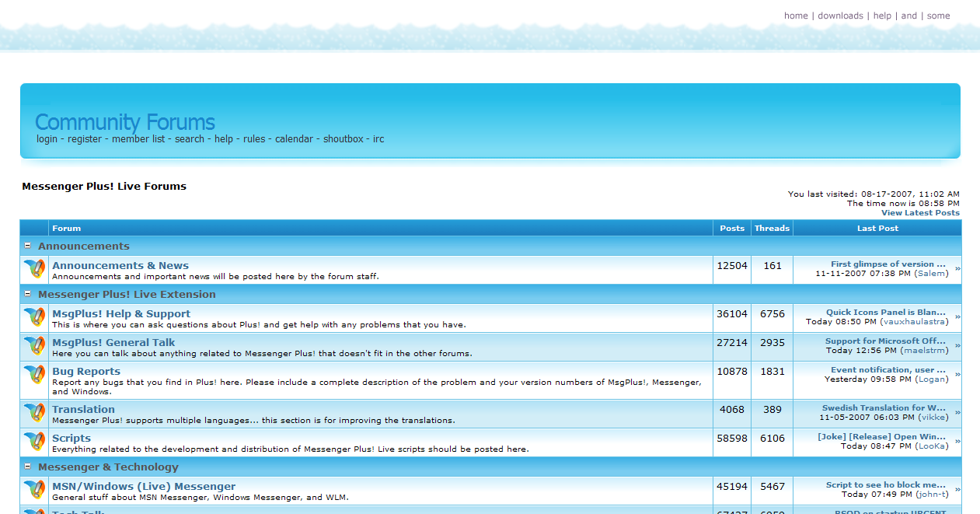Open the forum search link

pyautogui.click(x=190, y=139)
